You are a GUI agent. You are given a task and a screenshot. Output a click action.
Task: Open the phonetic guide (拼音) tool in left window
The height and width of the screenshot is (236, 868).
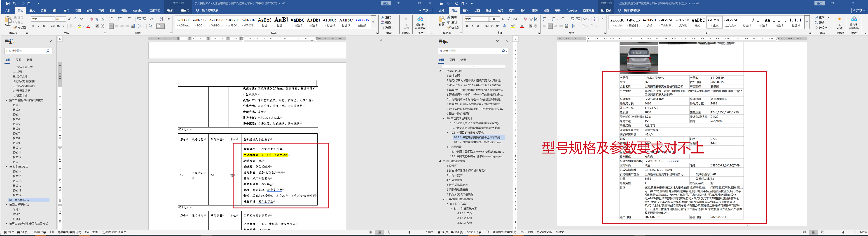tap(97, 19)
